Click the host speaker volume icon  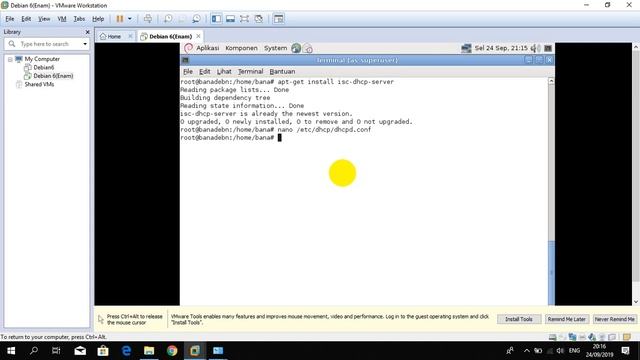pos(560,351)
